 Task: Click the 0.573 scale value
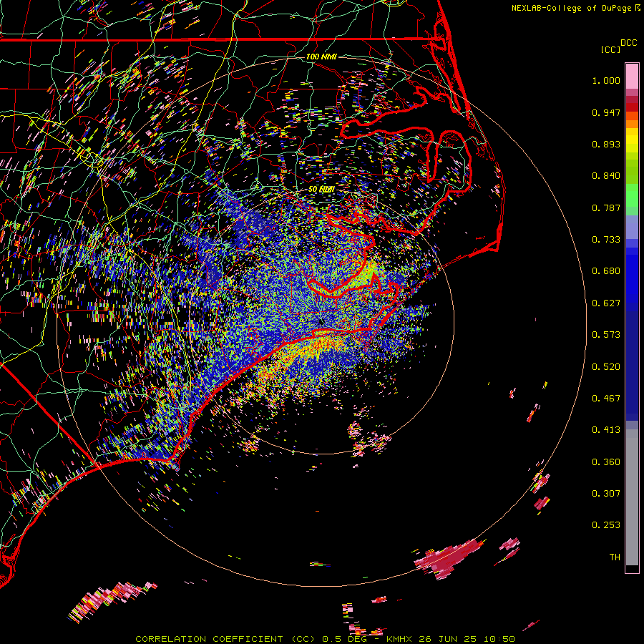pyautogui.click(x=606, y=335)
